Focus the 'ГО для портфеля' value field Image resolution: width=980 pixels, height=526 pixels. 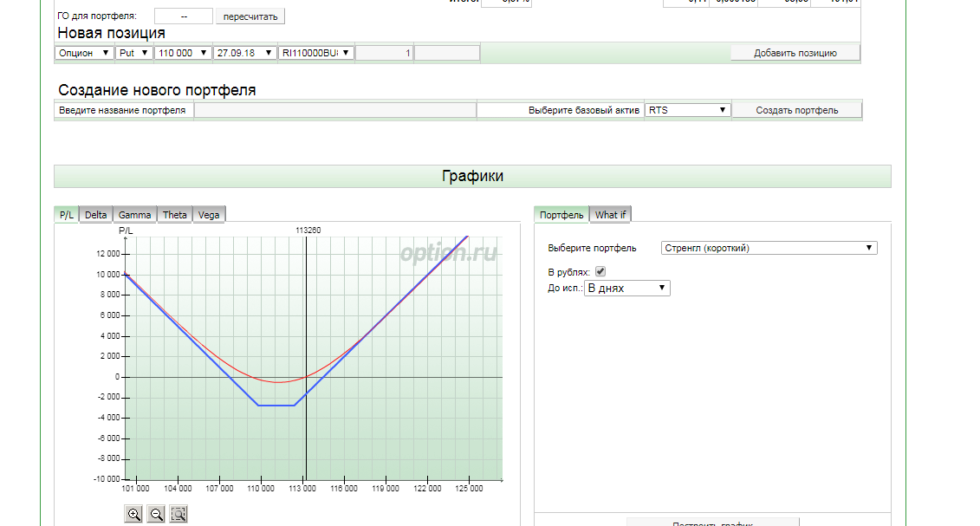click(183, 16)
